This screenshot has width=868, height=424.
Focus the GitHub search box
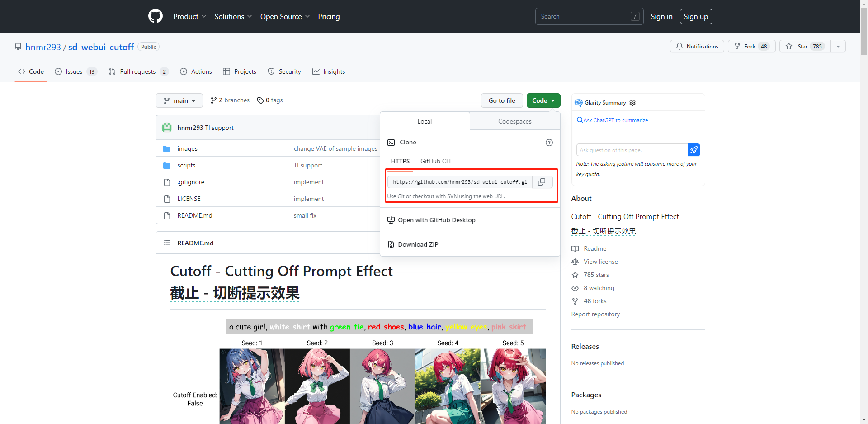[x=582, y=16]
